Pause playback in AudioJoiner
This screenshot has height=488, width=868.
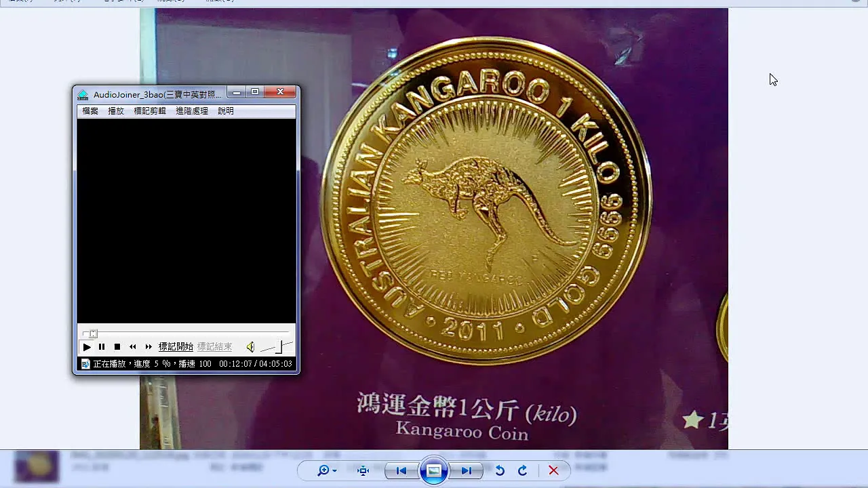102,347
